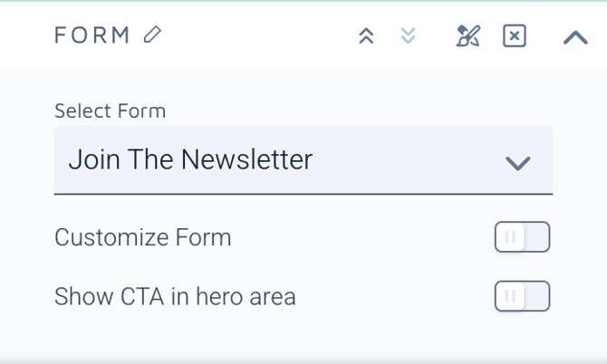Image resolution: width=607 pixels, height=364 pixels.
Task: Click the knob of the Customize Form switch
Action: pos(510,237)
